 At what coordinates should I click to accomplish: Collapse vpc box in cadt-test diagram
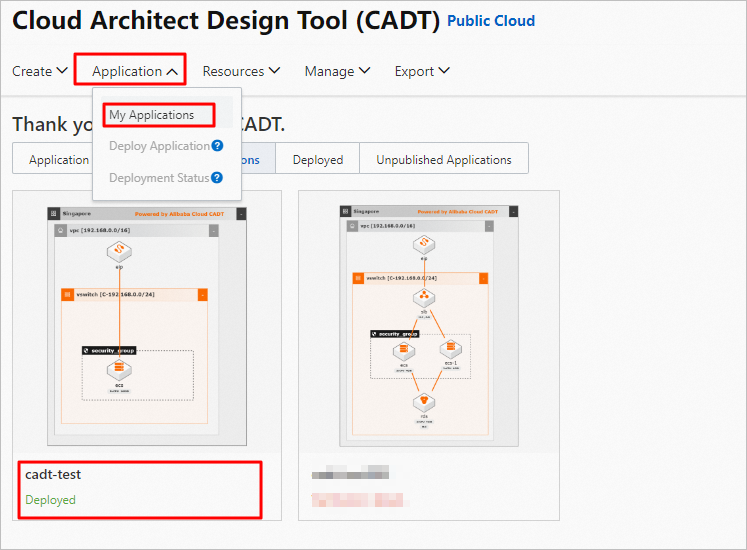point(214,231)
